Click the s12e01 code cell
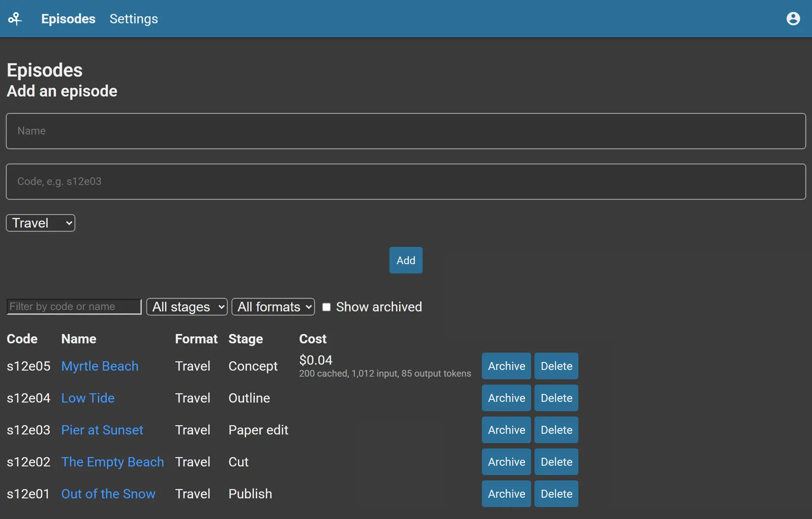The width and height of the screenshot is (812, 519). pos(28,494)
